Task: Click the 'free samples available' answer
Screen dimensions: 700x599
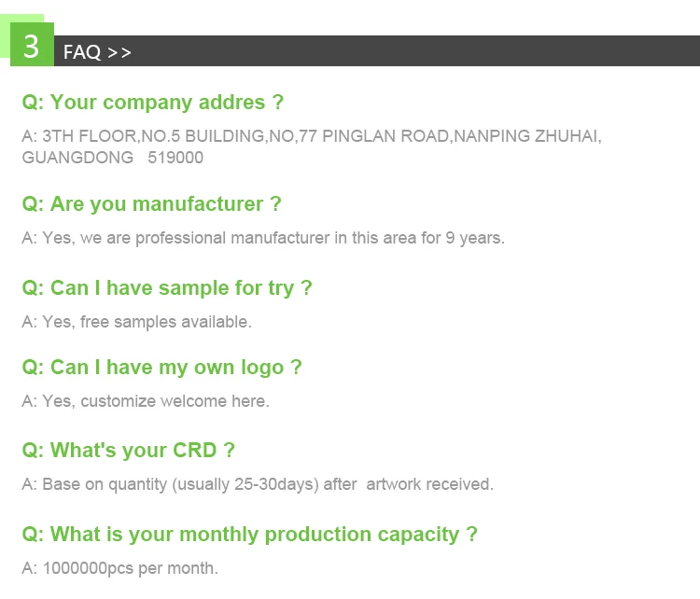Action: (x=137, y=322)
